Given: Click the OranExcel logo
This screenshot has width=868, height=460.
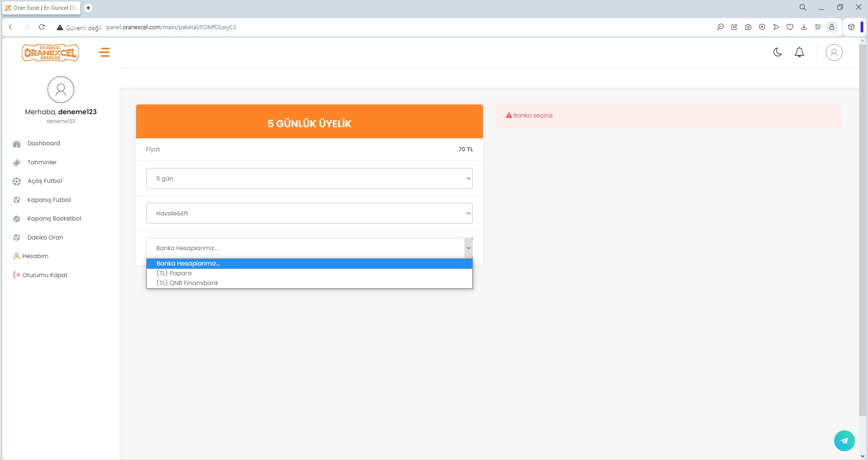Looking at the screenshot, I should (50, 52).
